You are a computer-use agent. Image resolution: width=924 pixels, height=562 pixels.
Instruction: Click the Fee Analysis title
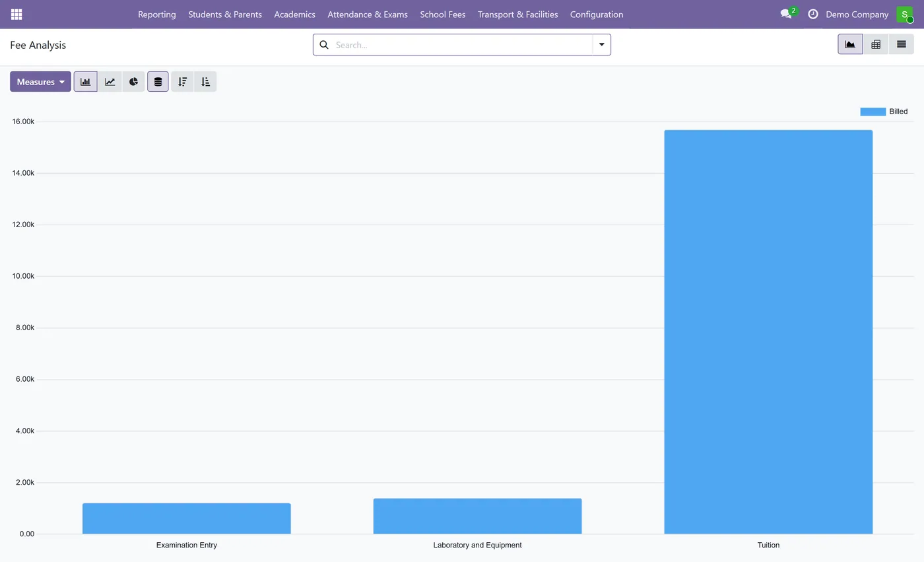pos(38,45)
